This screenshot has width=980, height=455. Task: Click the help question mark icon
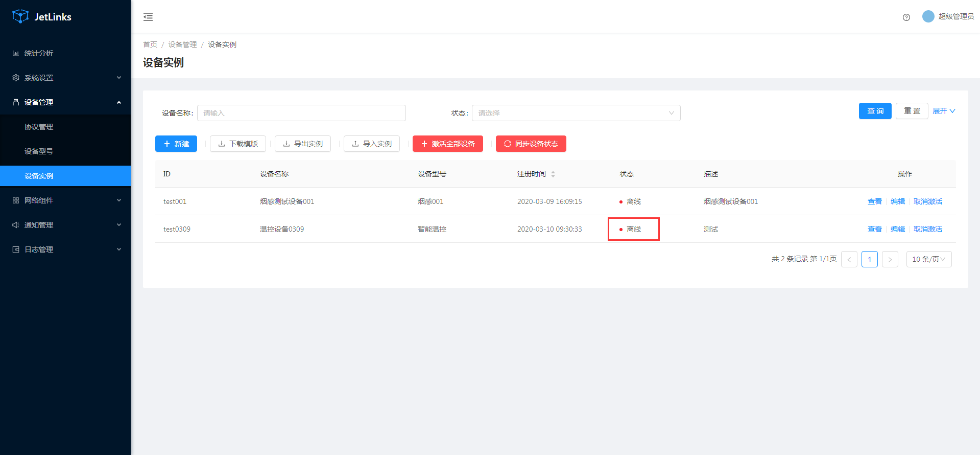[906, 17]
